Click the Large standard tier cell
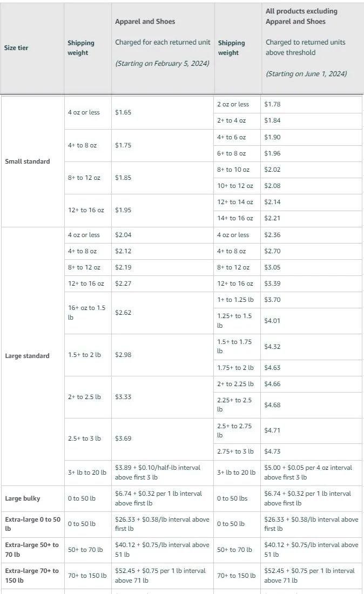Image resolution: width=364 pixels, height=594 pixels. tap(27, 356)
